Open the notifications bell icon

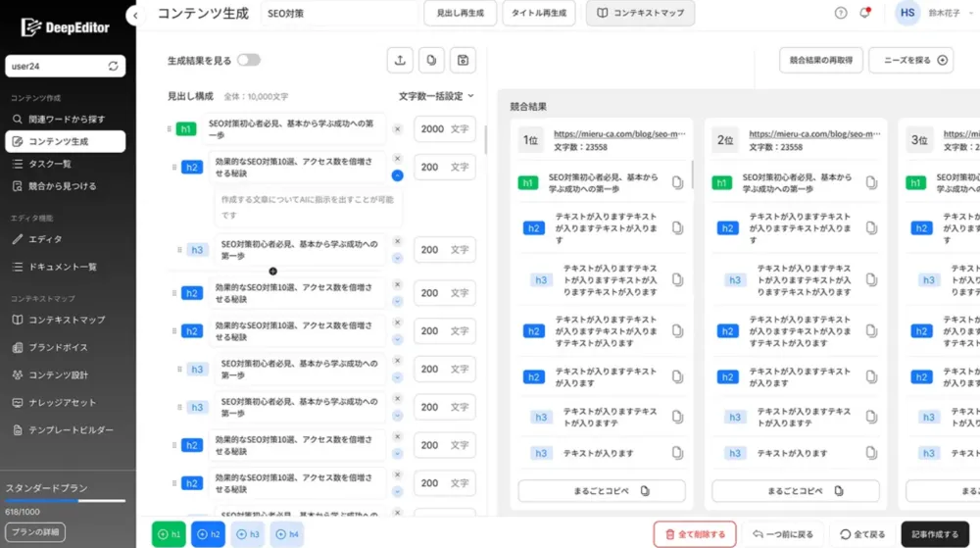865,13
